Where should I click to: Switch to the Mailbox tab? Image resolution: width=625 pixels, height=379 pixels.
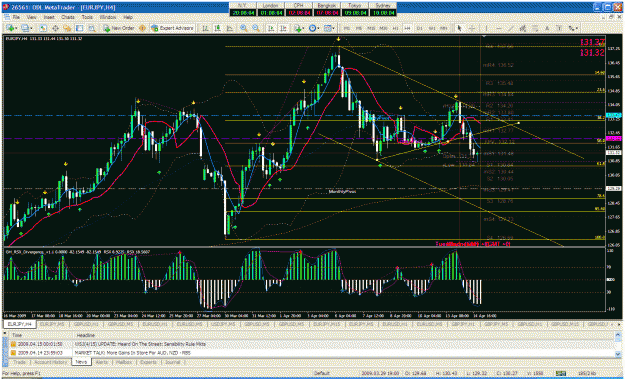point(124,362)
